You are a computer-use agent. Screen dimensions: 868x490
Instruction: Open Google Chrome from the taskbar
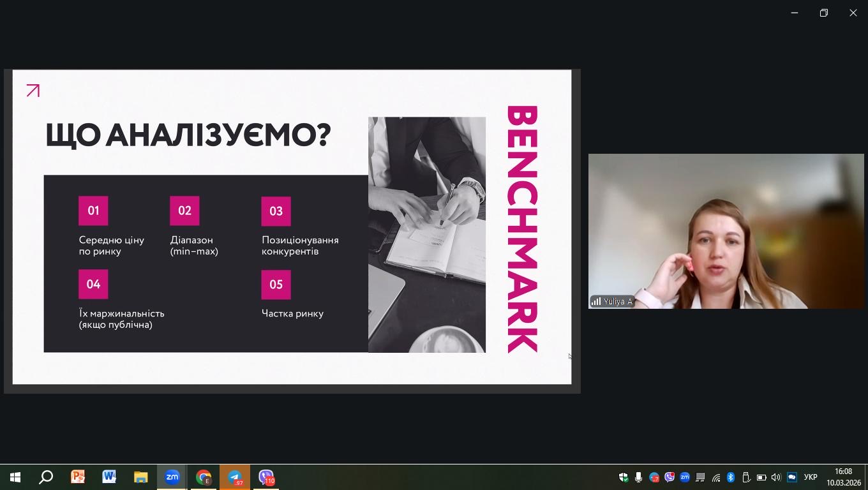204,477
